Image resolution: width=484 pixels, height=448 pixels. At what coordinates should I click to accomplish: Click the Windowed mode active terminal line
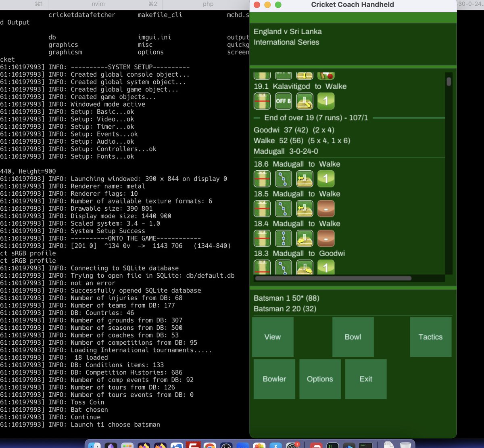tap(73, 104)
